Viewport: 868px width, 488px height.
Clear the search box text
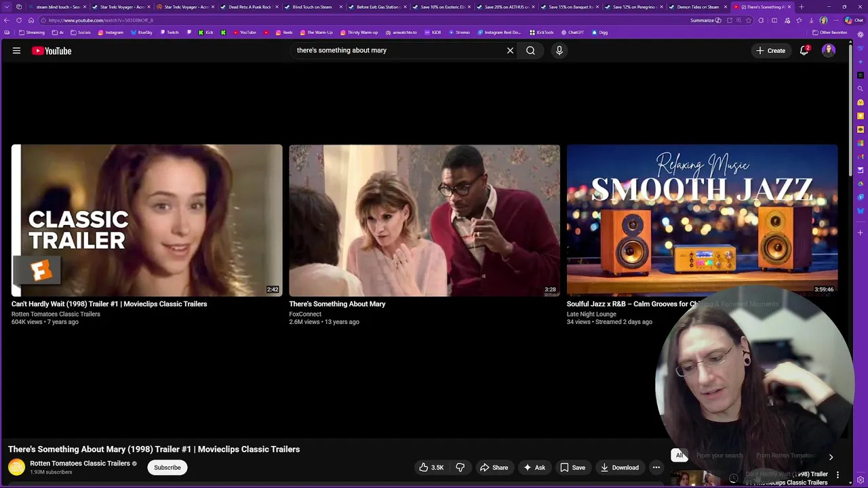coord(510,50)
